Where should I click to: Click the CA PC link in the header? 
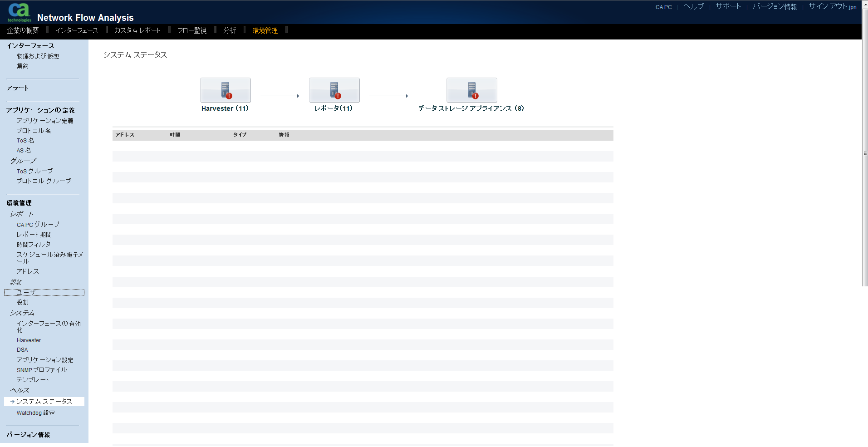(x=664, y=7)
